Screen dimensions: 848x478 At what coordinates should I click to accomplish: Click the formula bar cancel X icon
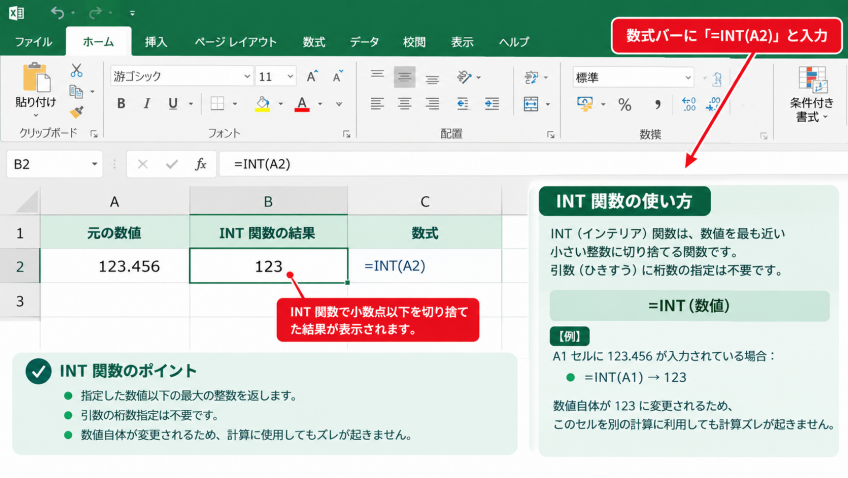click(143, 164)
